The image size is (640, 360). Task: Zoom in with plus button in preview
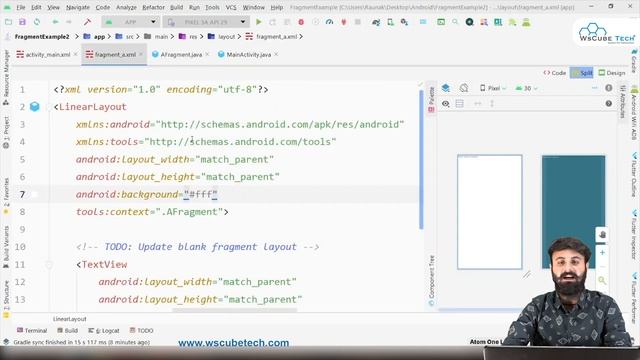click(602, 253)
